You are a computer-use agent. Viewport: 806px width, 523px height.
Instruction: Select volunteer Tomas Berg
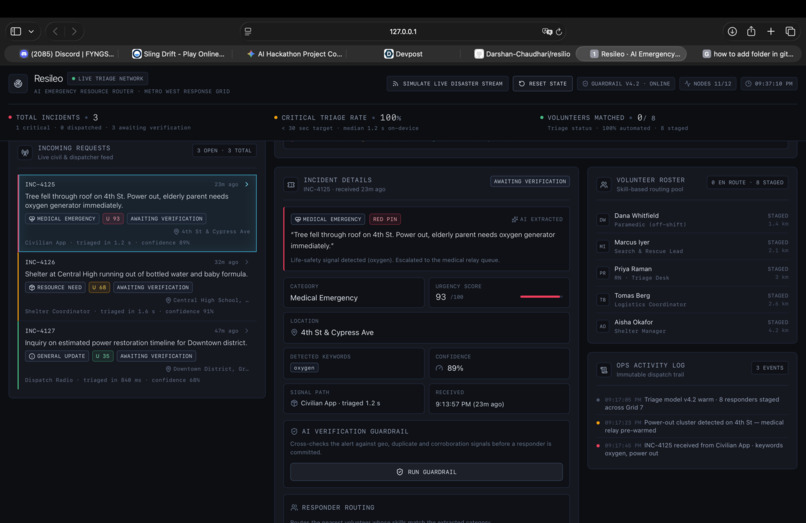(x=692, y=300)
